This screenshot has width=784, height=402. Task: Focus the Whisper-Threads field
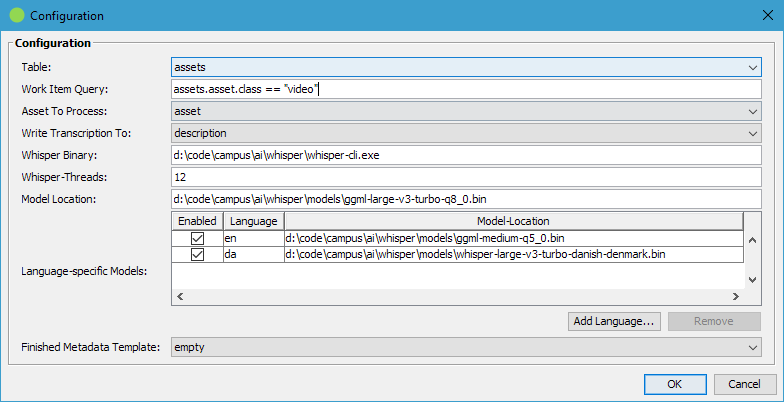tap(466, 177)
